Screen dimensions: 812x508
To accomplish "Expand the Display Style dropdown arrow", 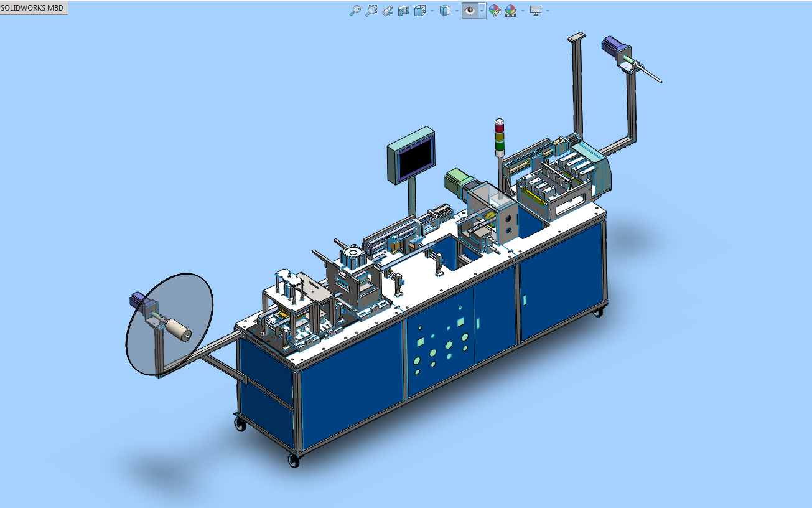I will point(457,11).
